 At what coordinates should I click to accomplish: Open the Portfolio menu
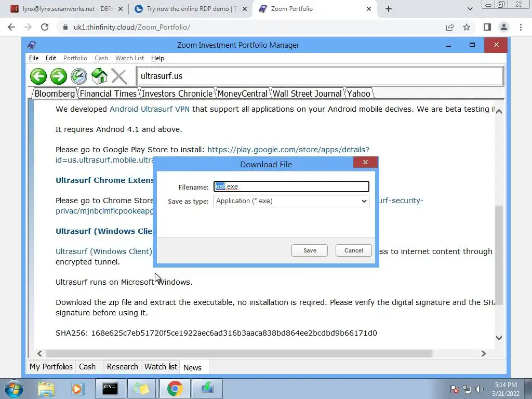point(75,58)
